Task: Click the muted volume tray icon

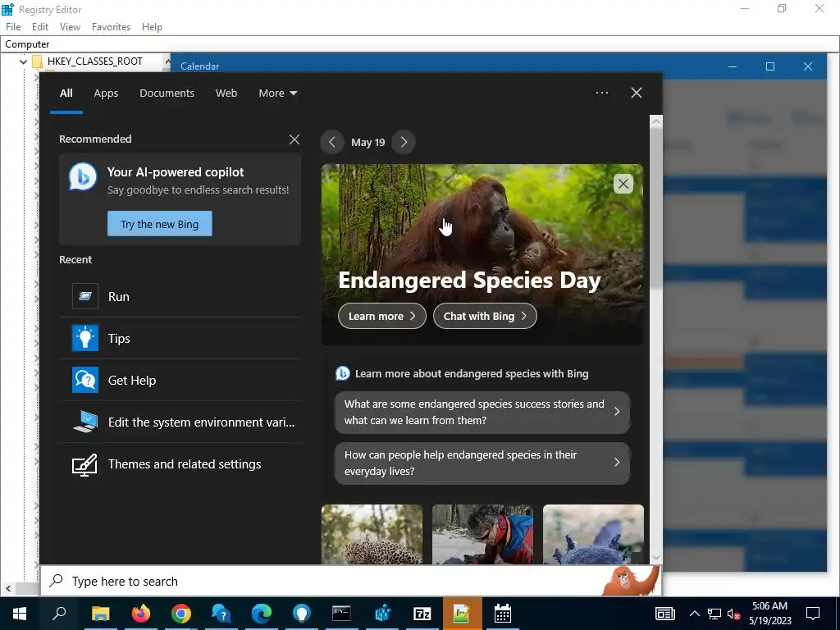Action: 734,614
